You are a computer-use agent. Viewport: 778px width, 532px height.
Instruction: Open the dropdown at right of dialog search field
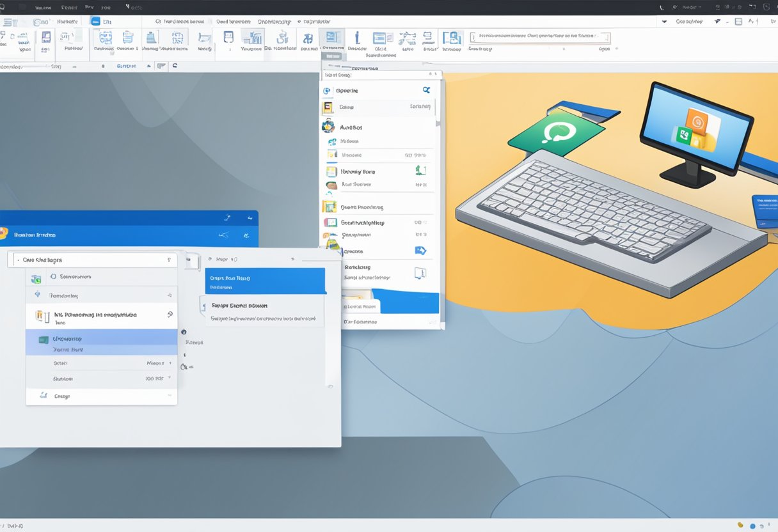coord(169,260)
